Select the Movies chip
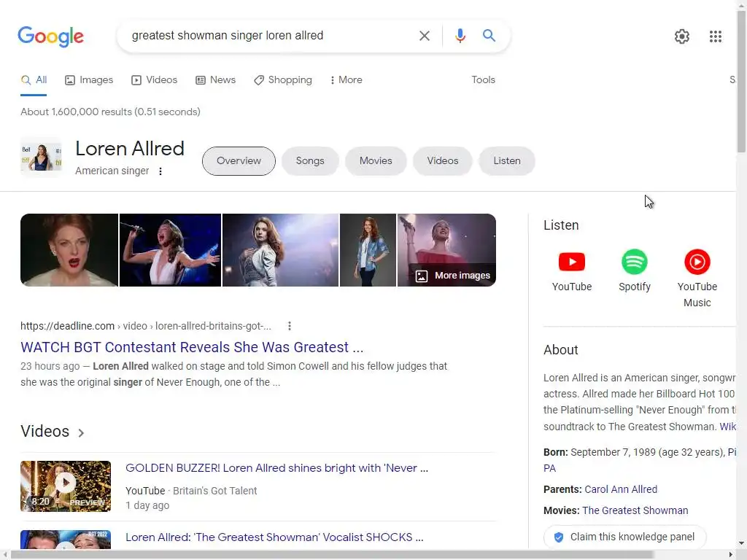 (376, 161)
